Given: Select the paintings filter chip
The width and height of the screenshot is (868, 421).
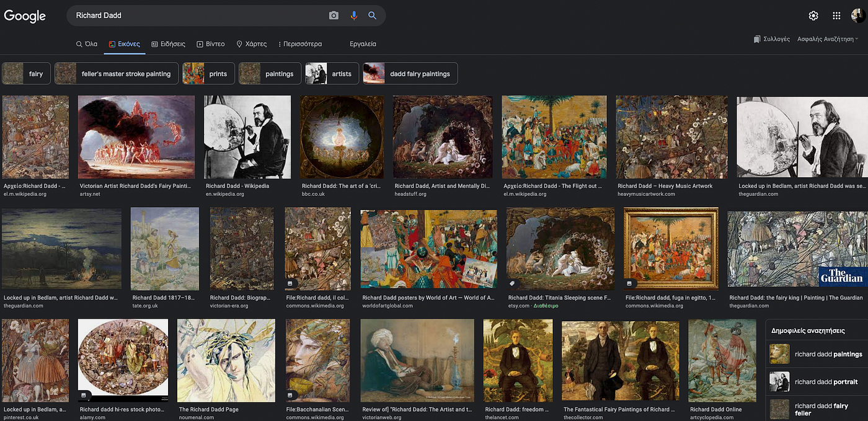Looking at the screenshot, I should pyautogui.click(x=270, y=73).
